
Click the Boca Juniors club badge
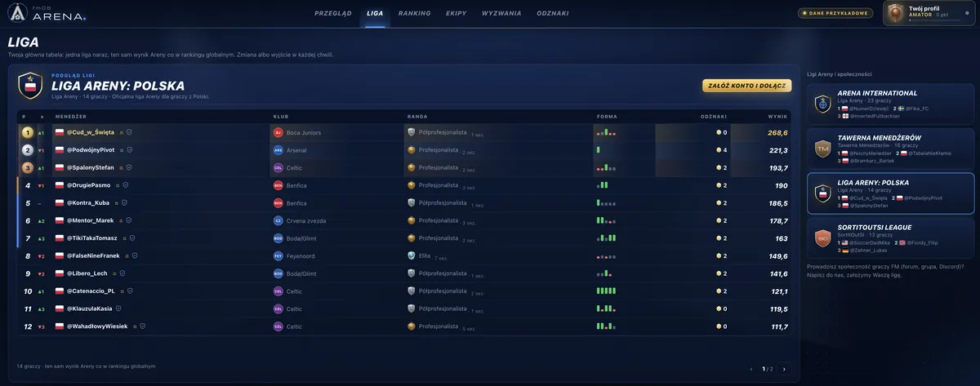(x=278, y=132)
